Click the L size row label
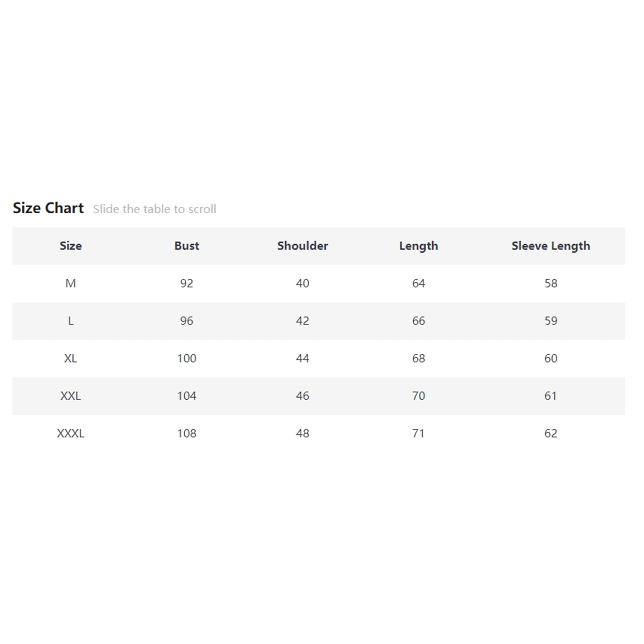The height and width of the screenshot is (644, 644). tap(70, 321)
